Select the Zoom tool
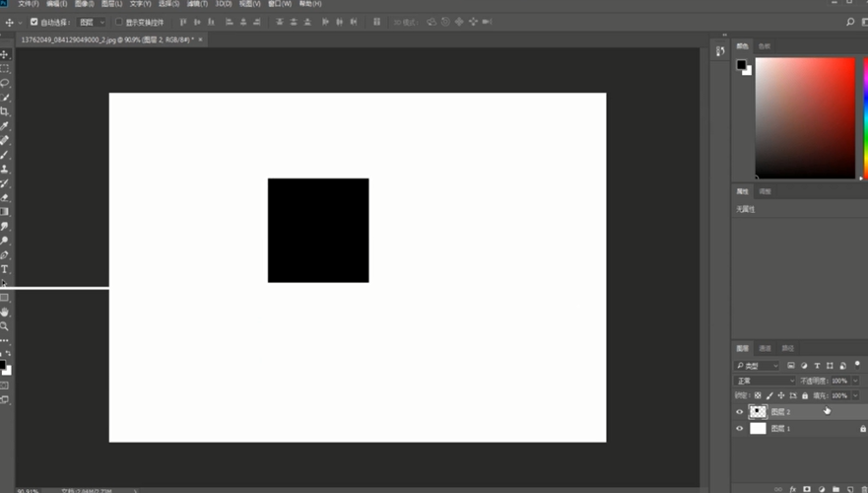Image resolution: width=868 pixels, height=493 pixels. 4,326
